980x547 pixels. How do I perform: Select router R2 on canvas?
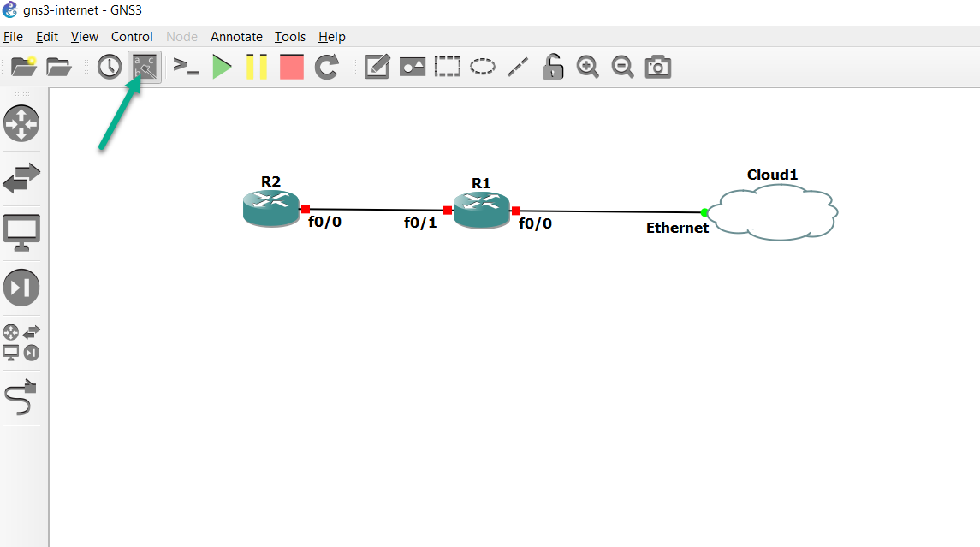click(x=270, y=209)
